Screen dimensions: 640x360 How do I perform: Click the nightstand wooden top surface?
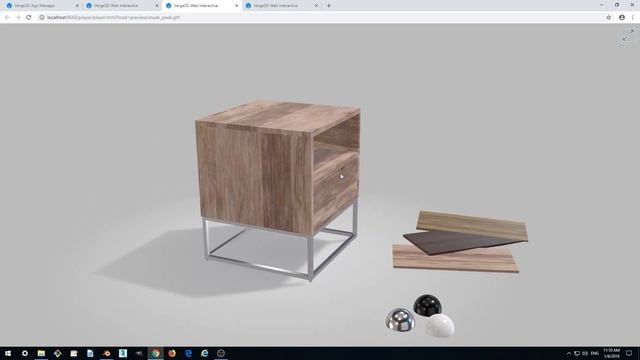pos(278,116)
